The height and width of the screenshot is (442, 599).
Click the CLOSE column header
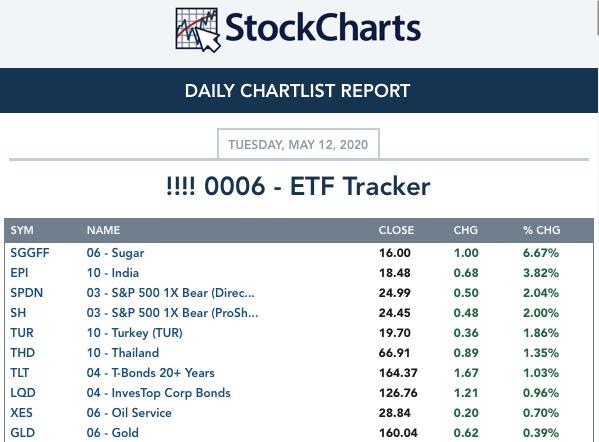click(x=396, y=230)
